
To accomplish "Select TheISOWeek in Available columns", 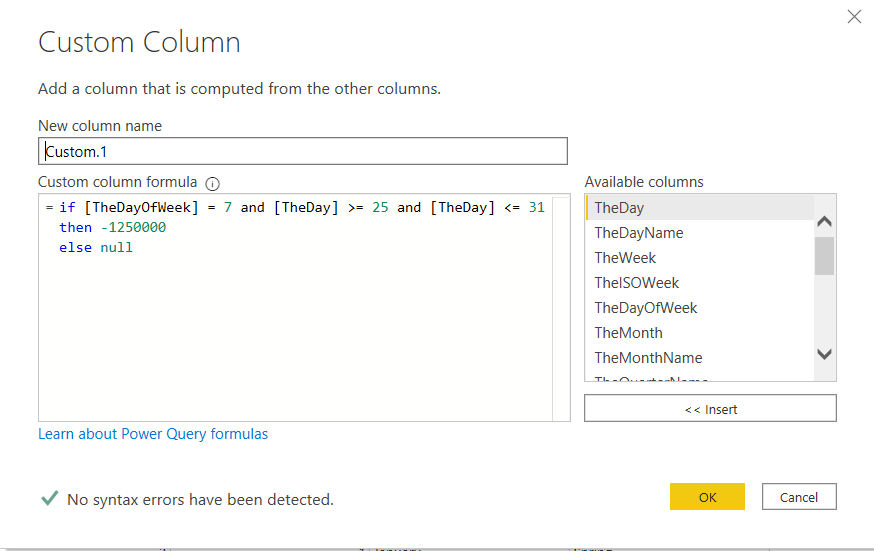I will pos(700,283).
